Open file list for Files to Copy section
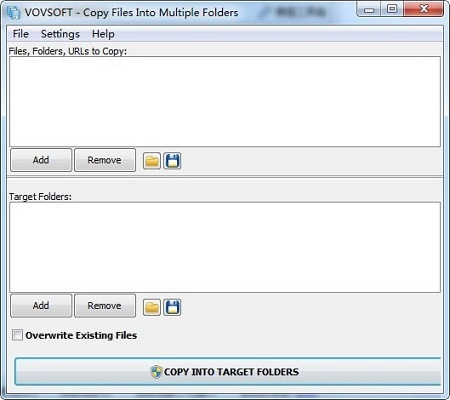Viewport: 450px width, 400px height. click(152, 161)
